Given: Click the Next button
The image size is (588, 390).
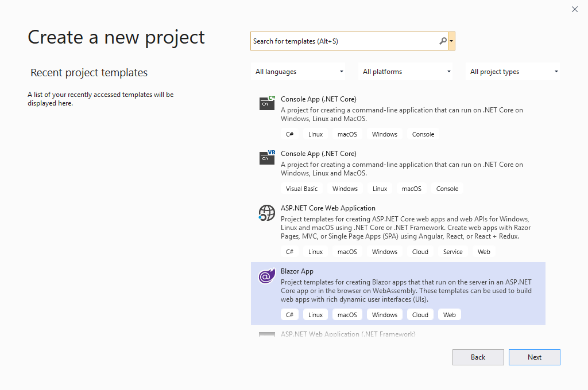Looking at the screenshot, I should pyautogui.click(x=535, y=357).
